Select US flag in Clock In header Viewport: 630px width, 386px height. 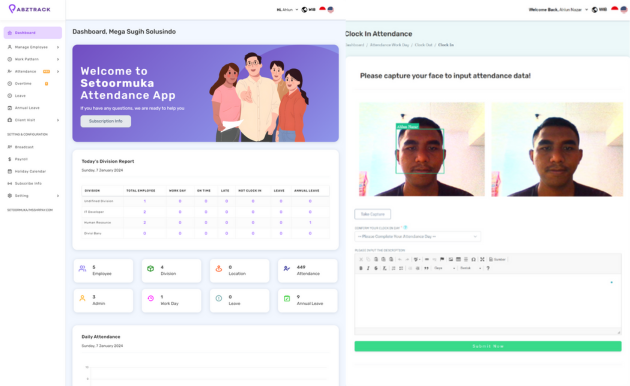point(624,10)
